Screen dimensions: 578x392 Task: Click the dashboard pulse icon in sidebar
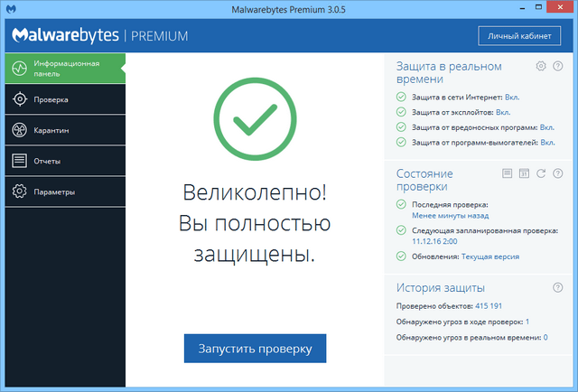click(20, 69)
